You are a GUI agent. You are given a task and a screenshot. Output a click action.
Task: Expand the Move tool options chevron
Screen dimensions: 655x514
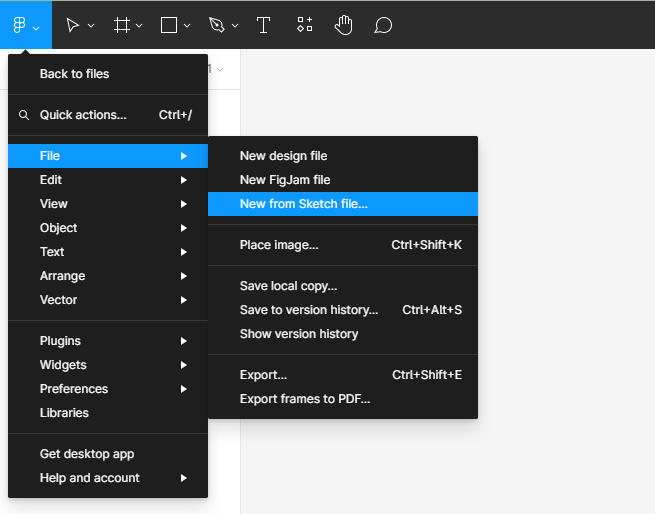[91, 25]
